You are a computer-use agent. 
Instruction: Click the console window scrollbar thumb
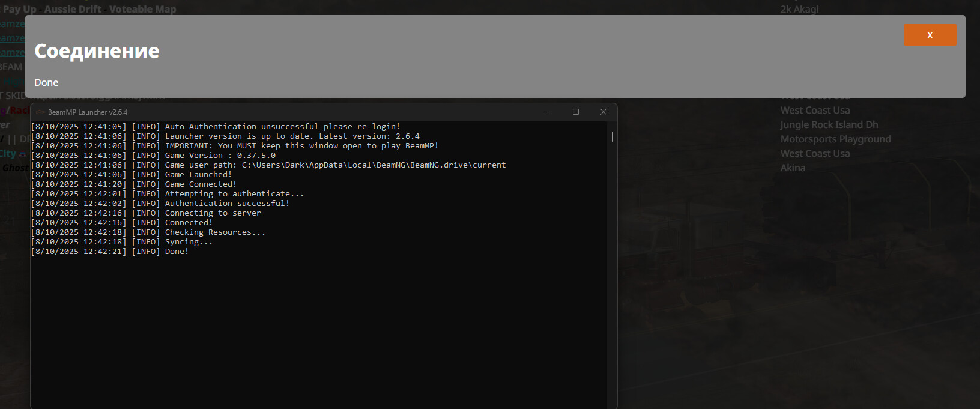pyautogui.click(x=612, y=136)
